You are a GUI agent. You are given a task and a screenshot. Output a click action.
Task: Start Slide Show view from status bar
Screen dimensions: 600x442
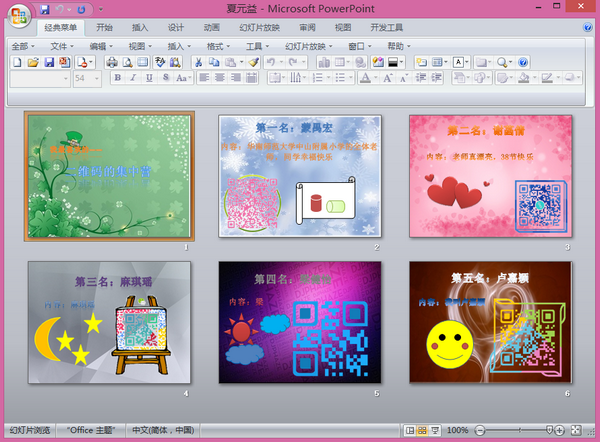click(435, 431)
